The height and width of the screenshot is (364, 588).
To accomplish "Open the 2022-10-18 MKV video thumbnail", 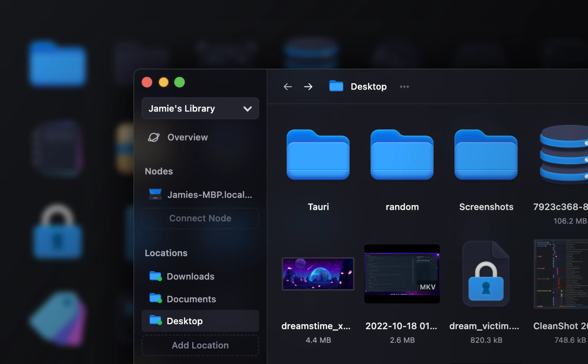I will point(402,273).
